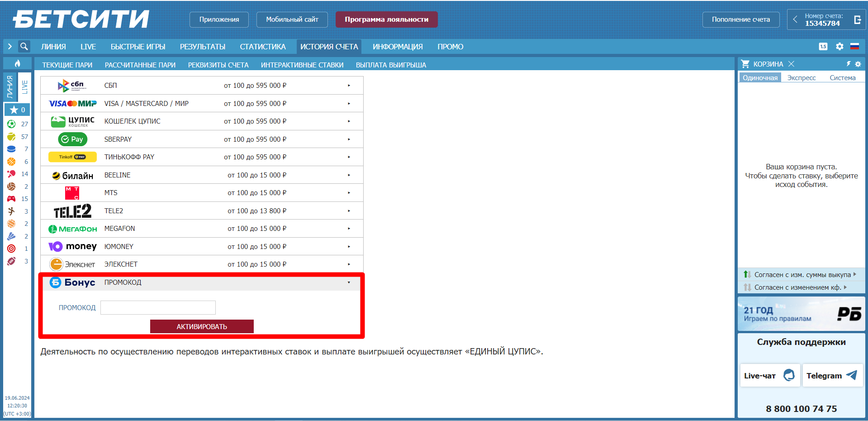Open the ВЫПЛАТА ВЫИГРЫША tab
The width and height of the screenshot is (868, 421).
click(x=391, y=65)
